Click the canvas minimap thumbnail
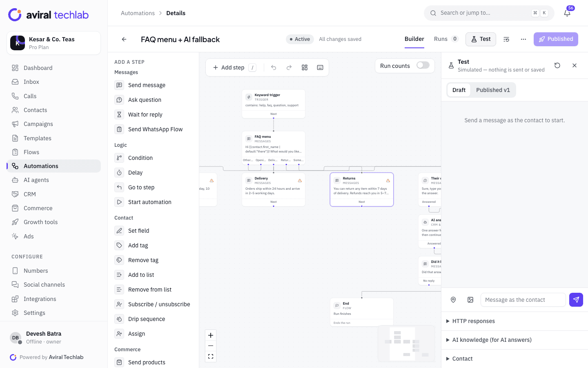The height and width of the screenshot is (368, 588). pos(406,343)
